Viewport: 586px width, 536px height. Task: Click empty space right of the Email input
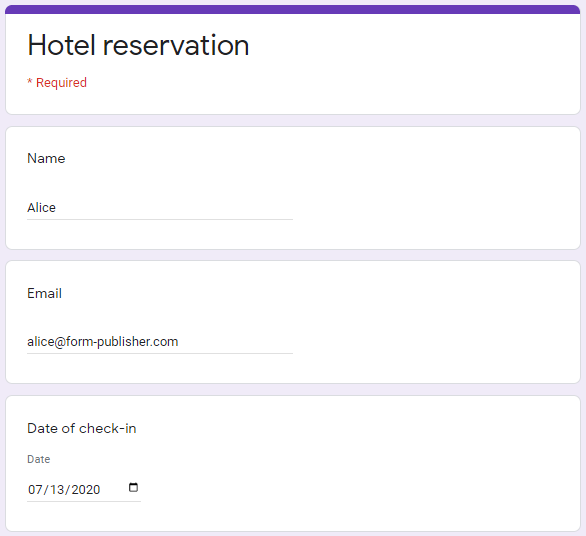pos(434,342)
